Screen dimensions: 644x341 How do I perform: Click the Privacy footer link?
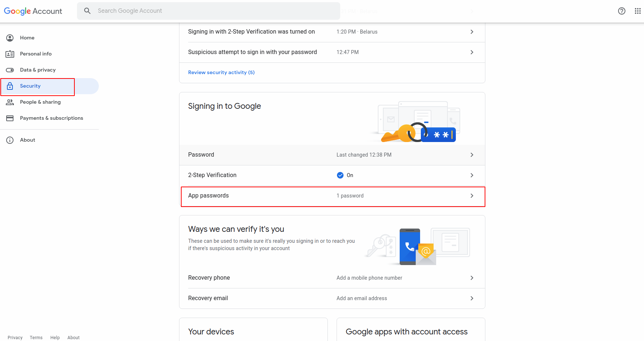pos(15,338)
